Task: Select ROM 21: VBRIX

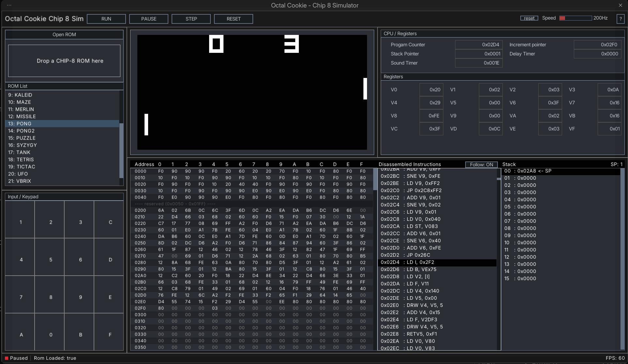Action: tap(62, 181)
